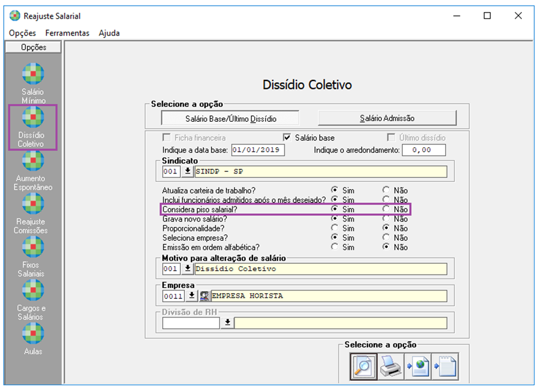Click the Sindicato code field 001
This screenshot has width=540, height=392.
[171, 171]
